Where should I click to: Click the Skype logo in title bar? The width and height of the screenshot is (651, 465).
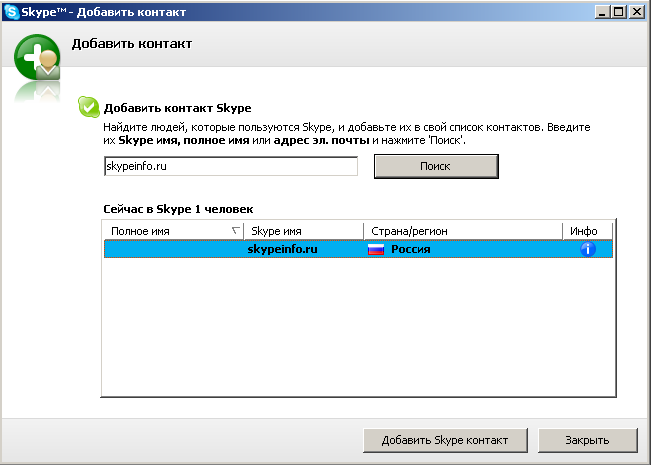[11, 12]
